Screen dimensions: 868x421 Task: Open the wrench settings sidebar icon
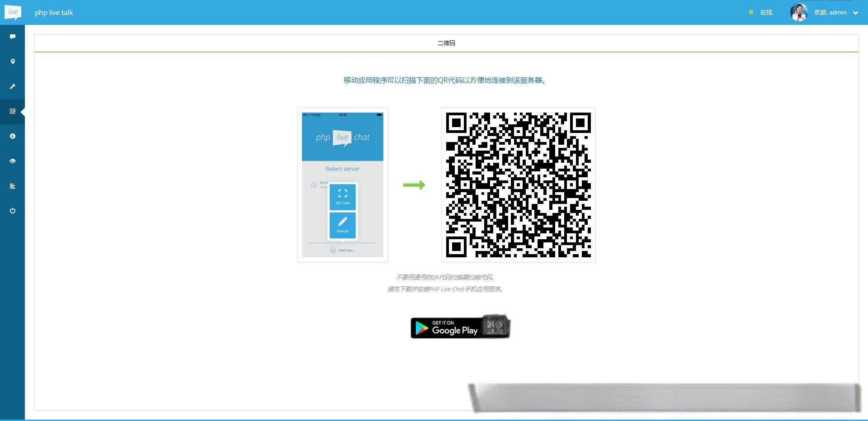point(13,86)
